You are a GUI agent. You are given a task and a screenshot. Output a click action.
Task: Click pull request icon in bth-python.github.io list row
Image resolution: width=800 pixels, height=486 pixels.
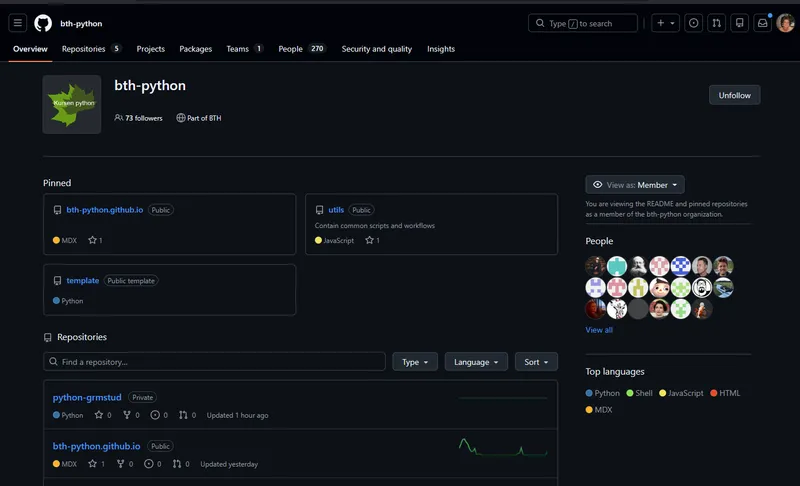point(177,464)
